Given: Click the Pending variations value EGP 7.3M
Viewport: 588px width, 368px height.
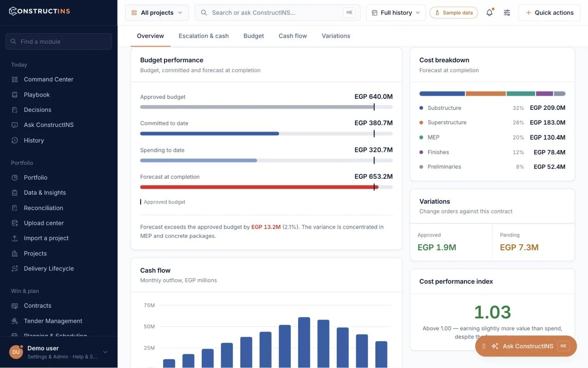Looking at the screenshot, I should (x=519, y=247).
